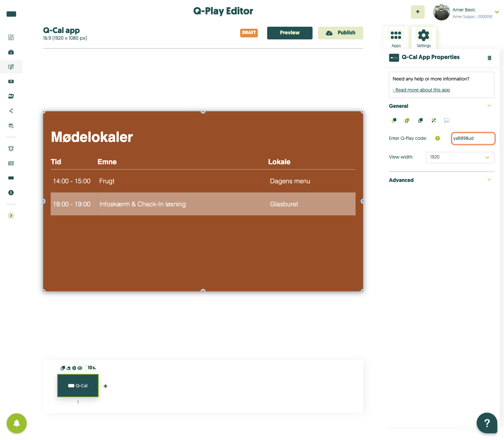Open the user account dropdown arrow
504x440 pixels.
click(497, 12)
